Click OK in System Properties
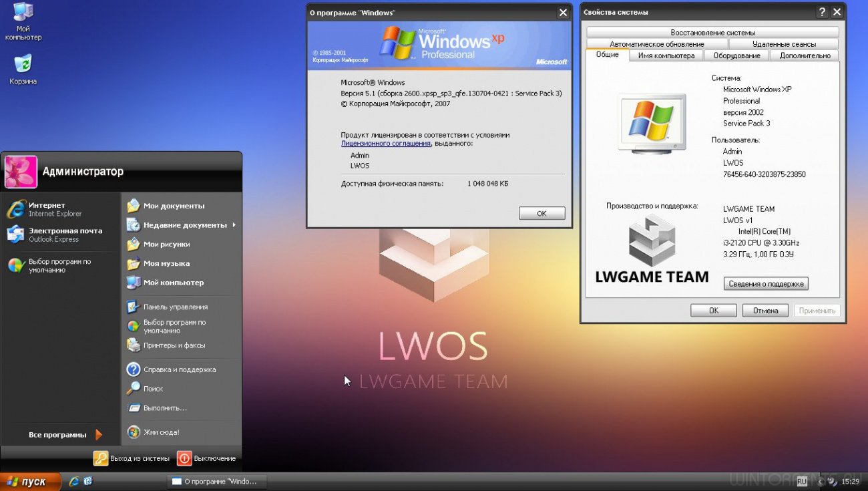Screen dimensions: 868x491 pyautogui.click(x=713, y=311)
